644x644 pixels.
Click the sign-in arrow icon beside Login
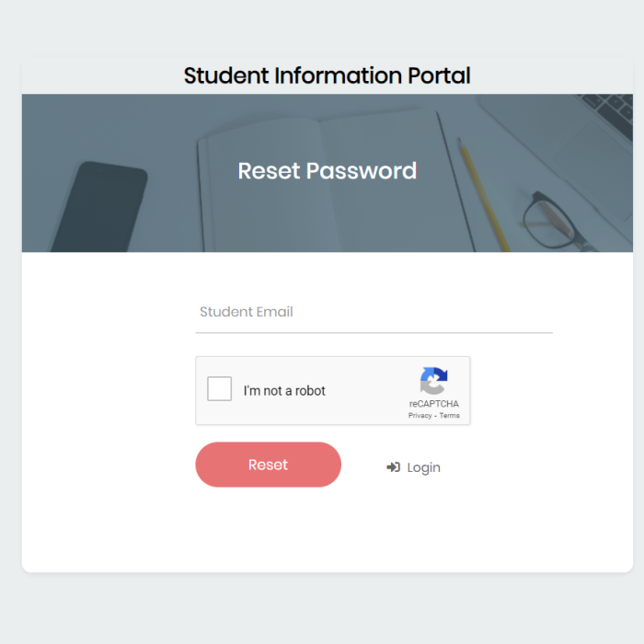pos(393,467)
